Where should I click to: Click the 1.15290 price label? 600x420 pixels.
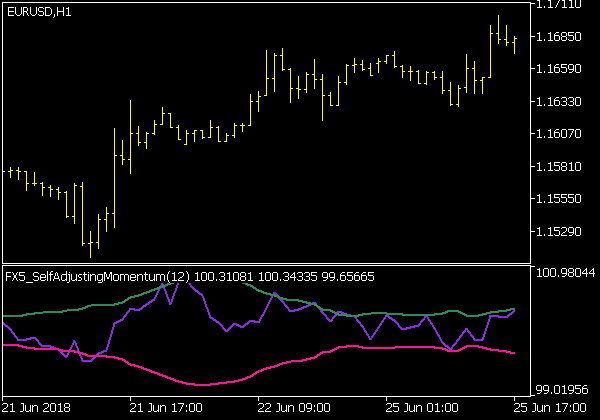[559, 231]
